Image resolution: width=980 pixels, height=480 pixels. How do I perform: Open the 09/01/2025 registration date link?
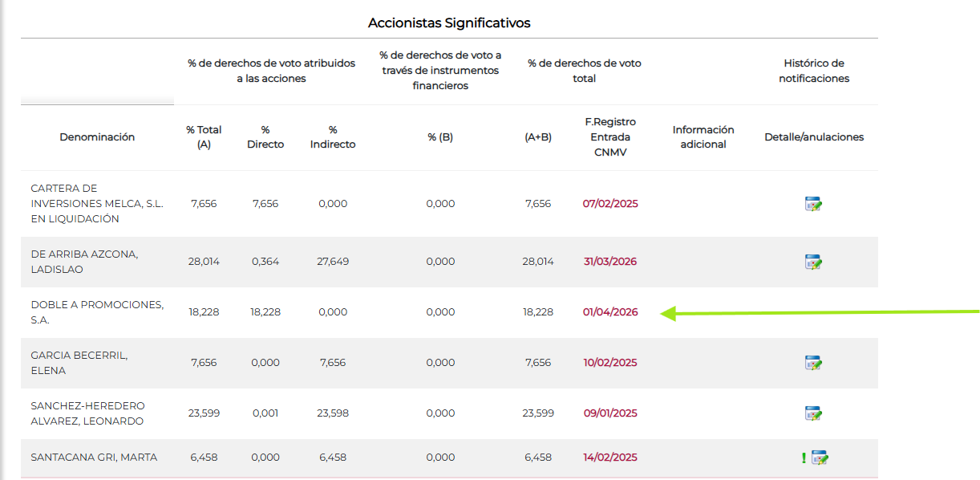(x=610, y=413)
